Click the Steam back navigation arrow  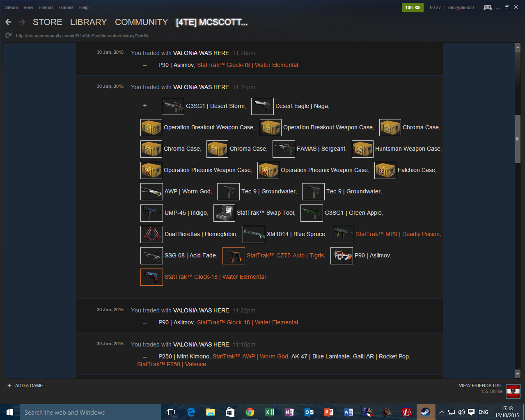point(8,22)
